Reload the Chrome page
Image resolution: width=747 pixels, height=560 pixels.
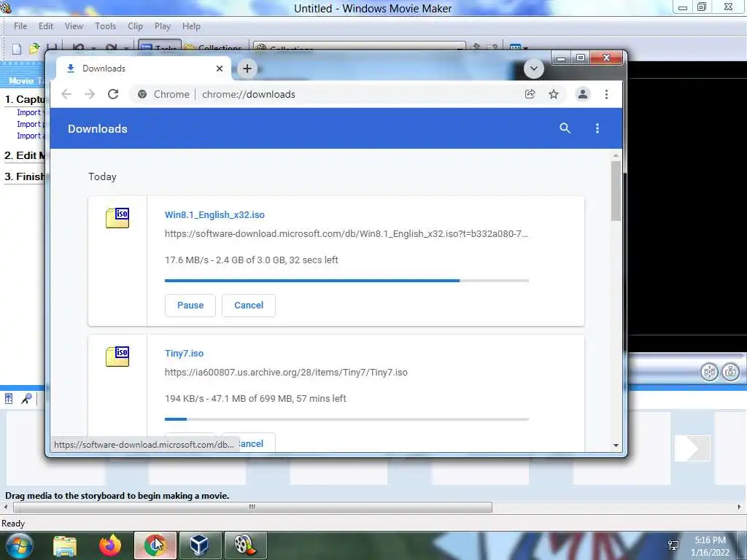pos(113,94)
